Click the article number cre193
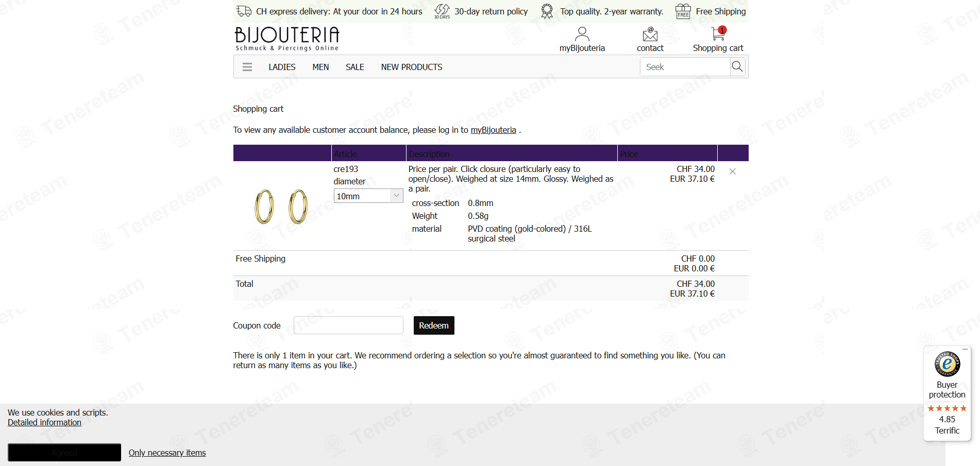The width and height of the screenshot is (980, 466). tap(346, 169)
